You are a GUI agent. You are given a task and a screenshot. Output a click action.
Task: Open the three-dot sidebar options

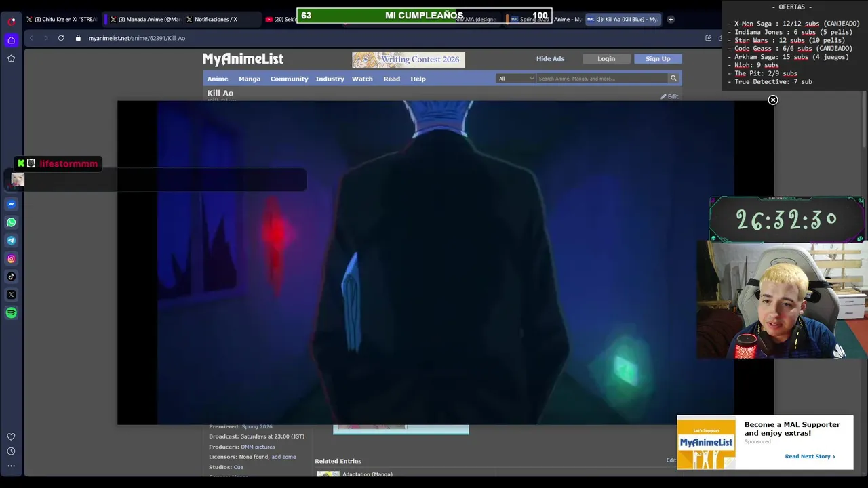pos(11,466)
